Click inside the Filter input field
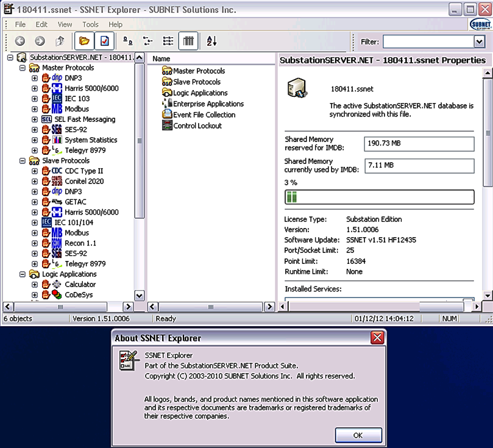The height and width of the screenshot is (448, 493). click(428, 42)
